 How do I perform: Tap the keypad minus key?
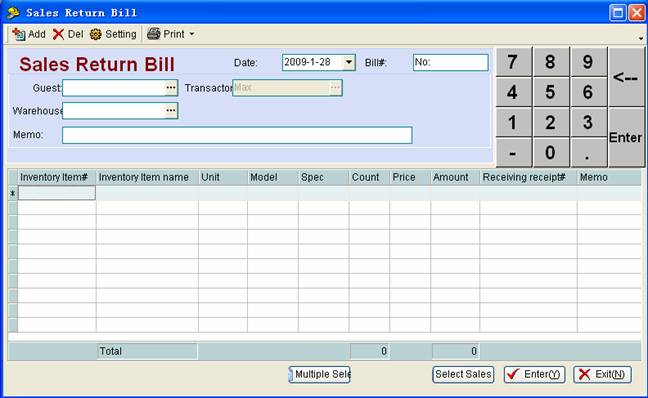tap(514, 153)
